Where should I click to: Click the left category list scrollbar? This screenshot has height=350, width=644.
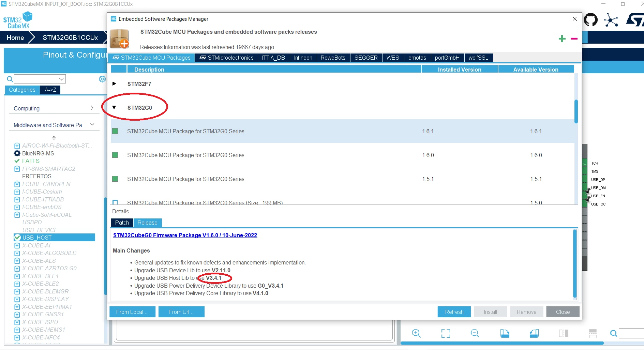click(x=105, y=246)
